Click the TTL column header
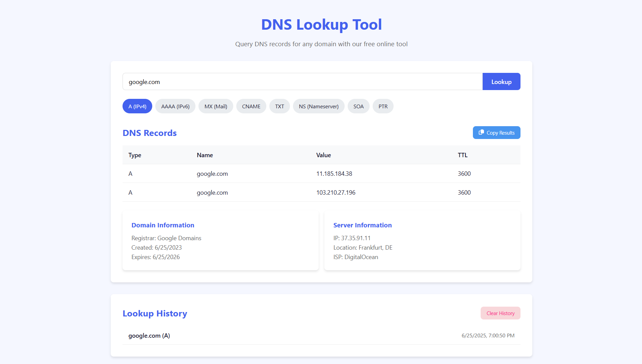This screenshot has width=642, height=364. pos(462,155)
